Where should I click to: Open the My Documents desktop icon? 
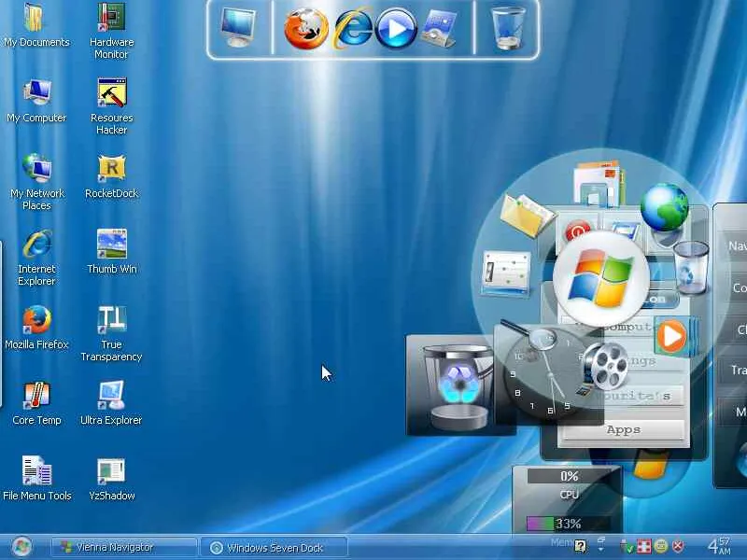[36, 25]
